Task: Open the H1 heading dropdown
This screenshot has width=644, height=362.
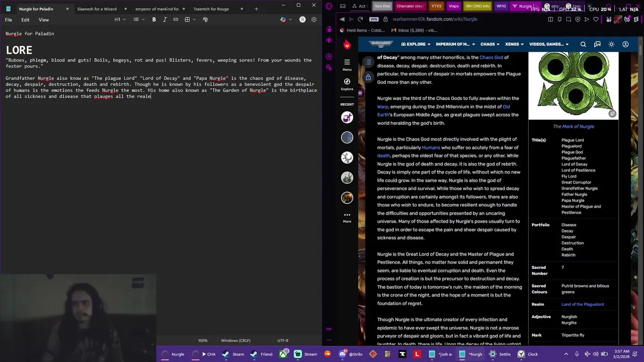Action: tap(119, 20)
